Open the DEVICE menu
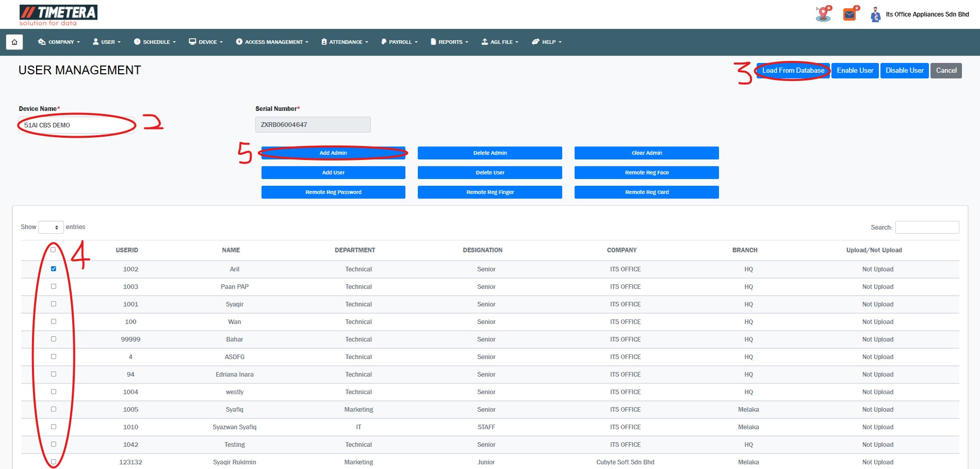 tap(206, 42)
